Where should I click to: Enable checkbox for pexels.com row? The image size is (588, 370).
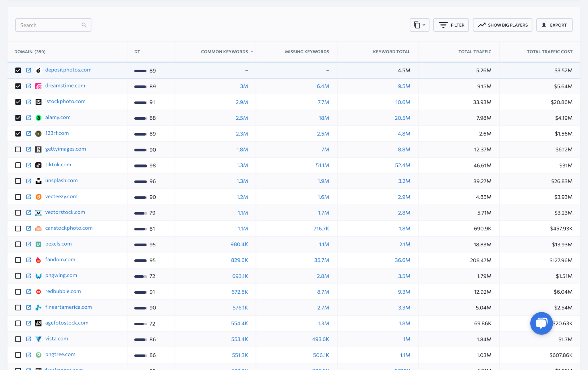[18, 244]
